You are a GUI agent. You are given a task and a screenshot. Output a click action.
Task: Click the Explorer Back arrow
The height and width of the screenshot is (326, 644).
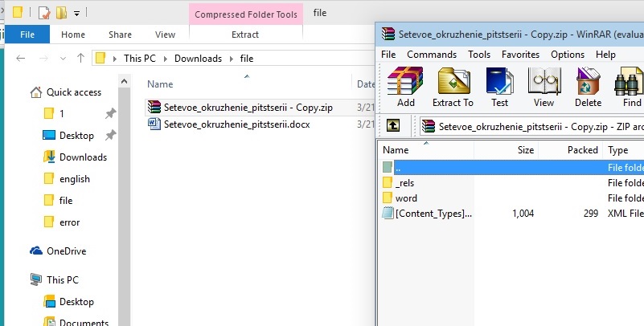click(x=21, y=59)
